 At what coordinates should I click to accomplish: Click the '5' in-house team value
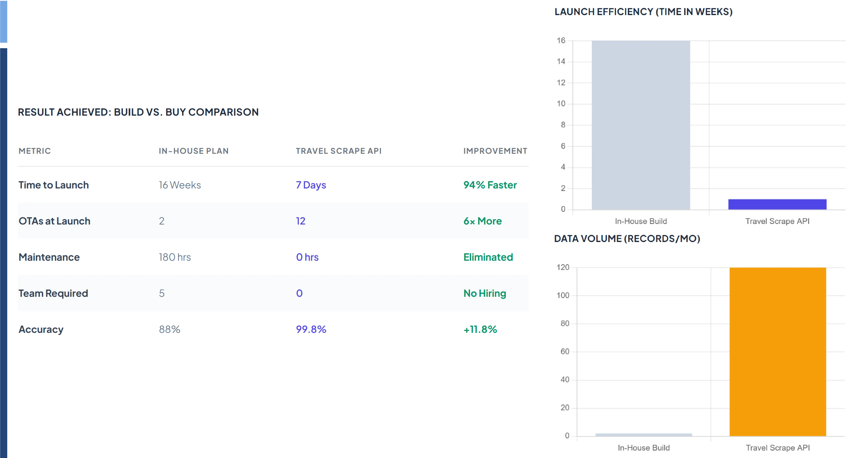pyautogui.click(x=162, y=293)
